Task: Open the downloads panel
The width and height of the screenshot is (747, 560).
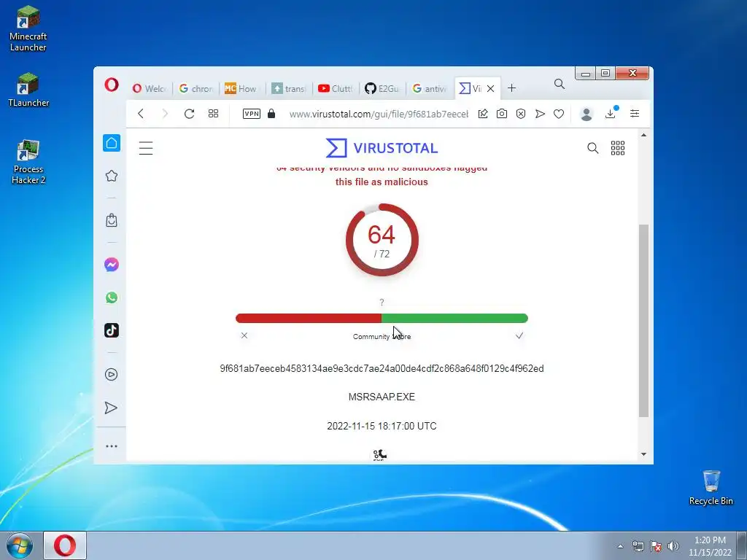Action: [611, 113]
